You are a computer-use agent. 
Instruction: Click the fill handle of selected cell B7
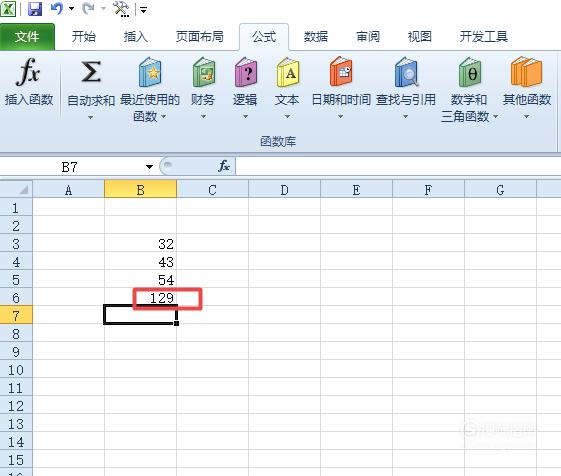[176, 324]
